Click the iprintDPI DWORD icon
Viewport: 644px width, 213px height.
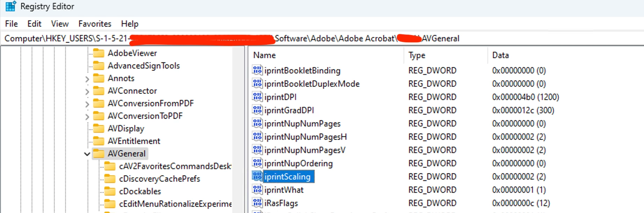pyautogui.click(x=257, y=97)
